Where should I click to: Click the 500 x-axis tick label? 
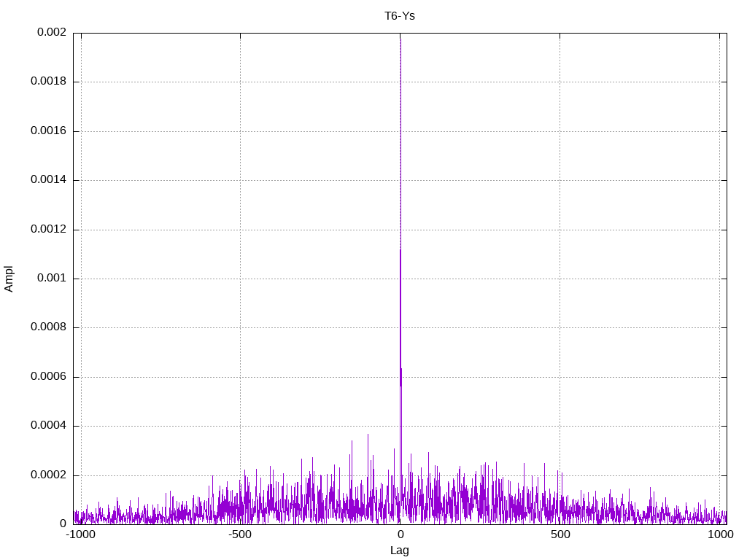coord(560,535)
